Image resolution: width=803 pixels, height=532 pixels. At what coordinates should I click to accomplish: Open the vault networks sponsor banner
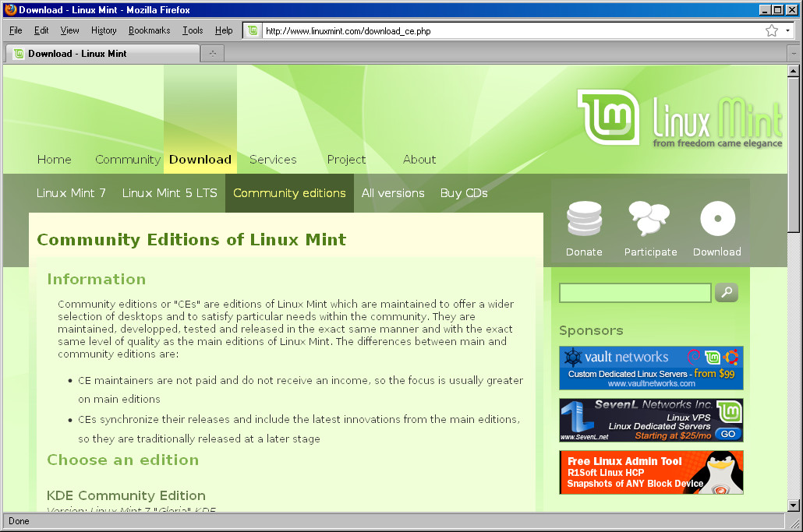tap(651, 368)
